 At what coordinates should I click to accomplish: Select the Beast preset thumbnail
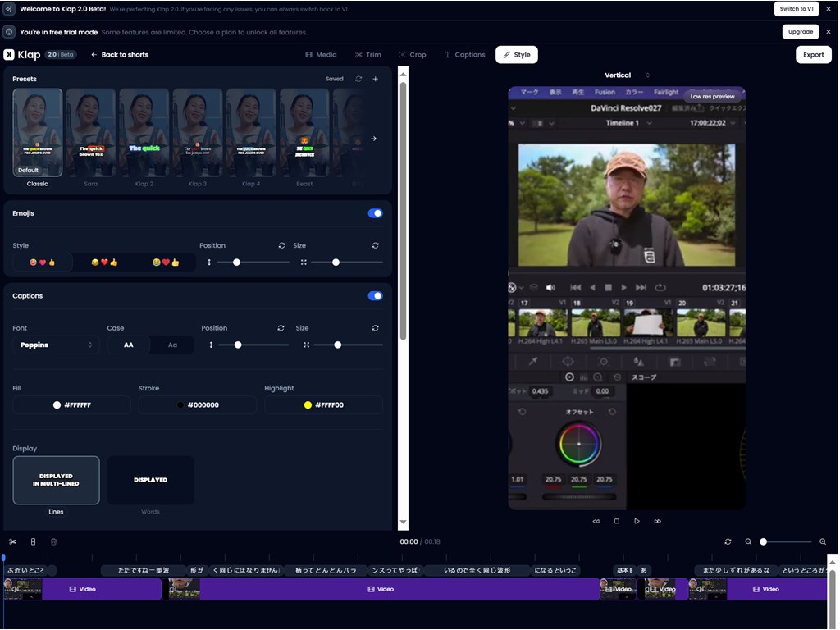click(304, 132)
